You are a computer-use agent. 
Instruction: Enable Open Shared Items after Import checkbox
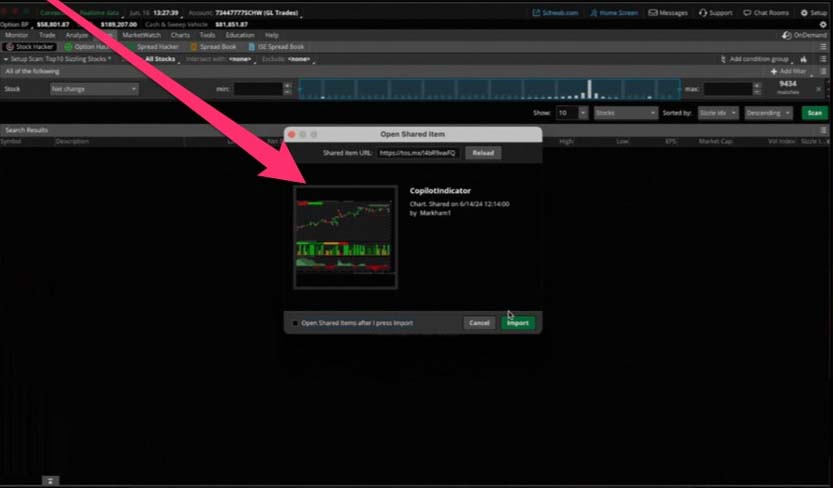[295, 323]
